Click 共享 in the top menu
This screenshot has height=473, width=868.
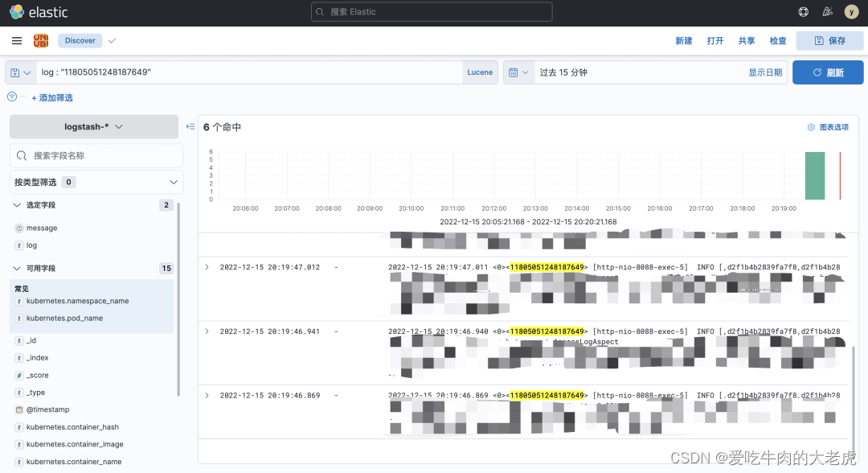[746, 40]
